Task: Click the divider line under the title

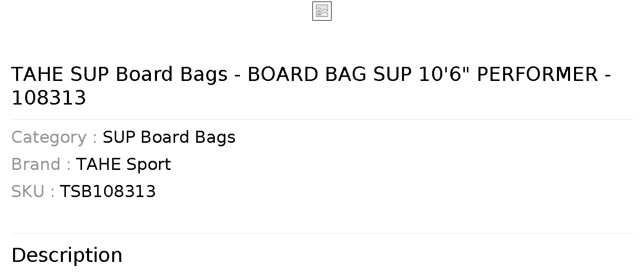Action: (x=322, y=119)
